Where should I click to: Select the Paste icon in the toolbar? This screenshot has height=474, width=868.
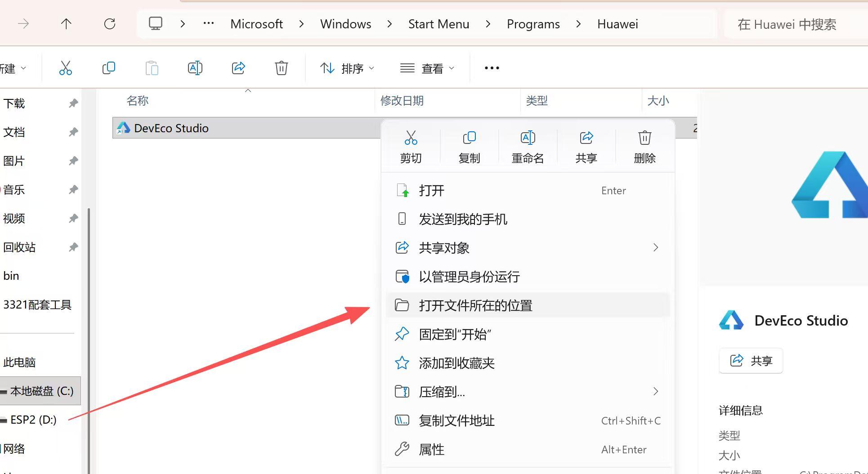[x=152, y=68]
